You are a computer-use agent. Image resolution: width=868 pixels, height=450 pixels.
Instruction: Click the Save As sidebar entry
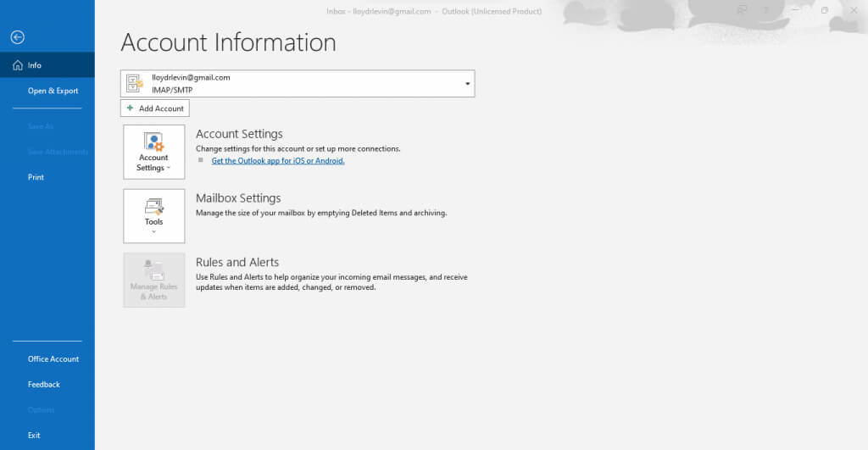pos(41,126)
